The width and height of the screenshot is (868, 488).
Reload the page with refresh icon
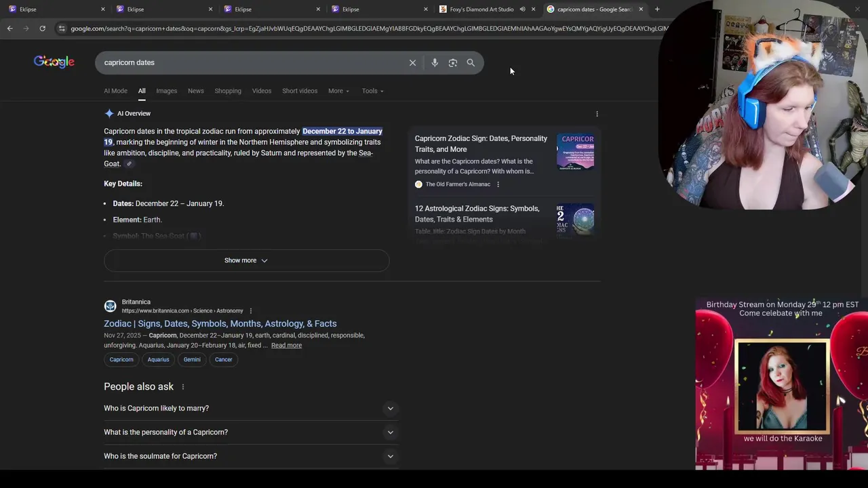coord(42,28)
